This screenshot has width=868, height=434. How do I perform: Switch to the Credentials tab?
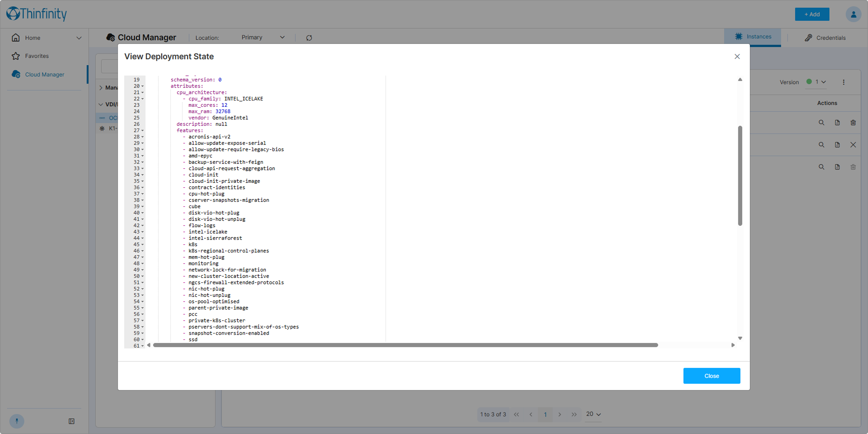pos(825,38)
